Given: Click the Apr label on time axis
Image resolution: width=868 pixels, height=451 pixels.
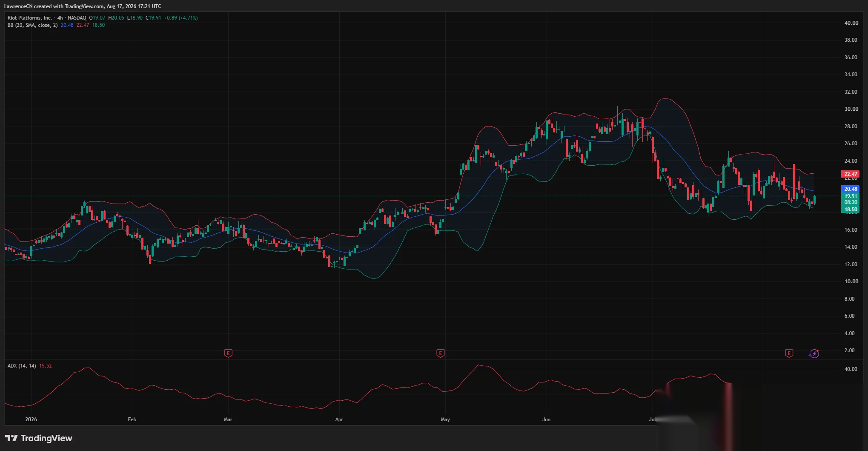Looking at the screenshot, I should pyautogui.click(x=339, y=419).
